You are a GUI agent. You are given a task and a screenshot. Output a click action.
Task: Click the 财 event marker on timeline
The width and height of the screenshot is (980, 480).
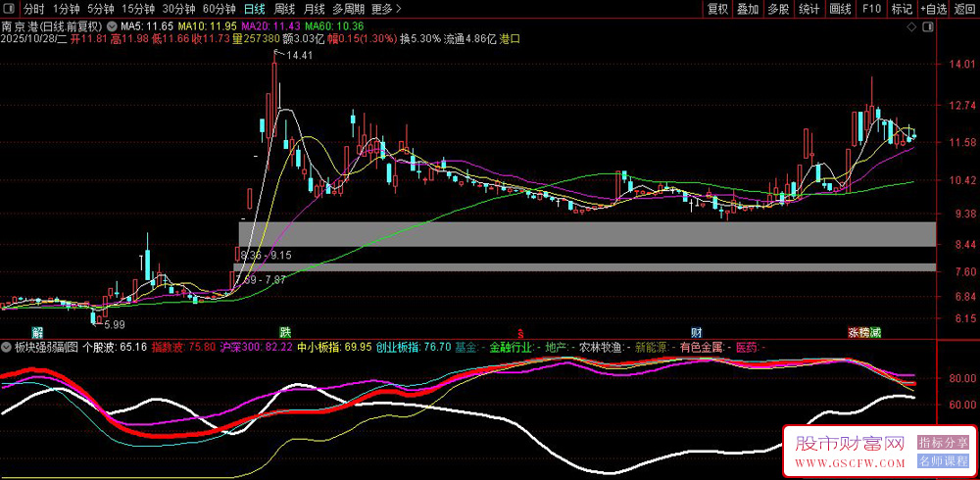tap(696, 332)
